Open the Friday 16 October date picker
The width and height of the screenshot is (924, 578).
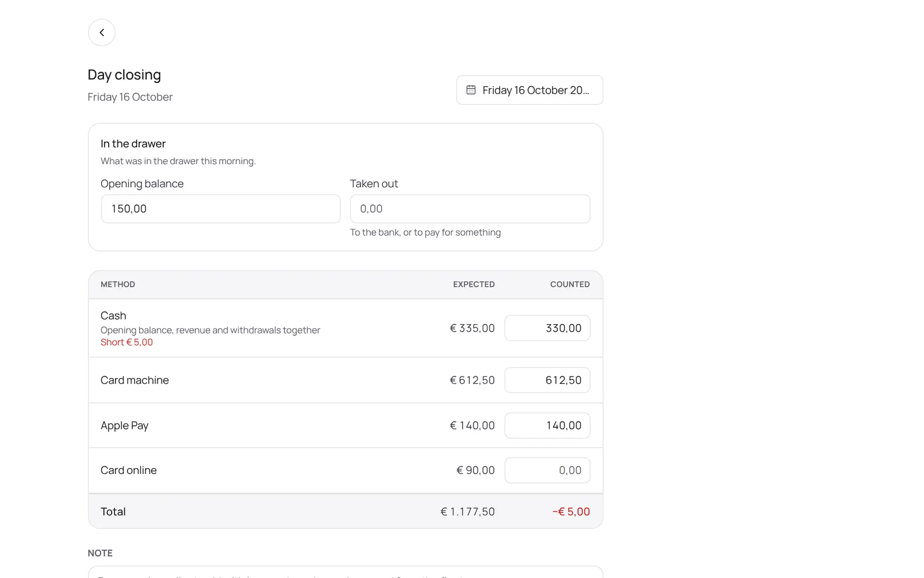coord(530,90)
